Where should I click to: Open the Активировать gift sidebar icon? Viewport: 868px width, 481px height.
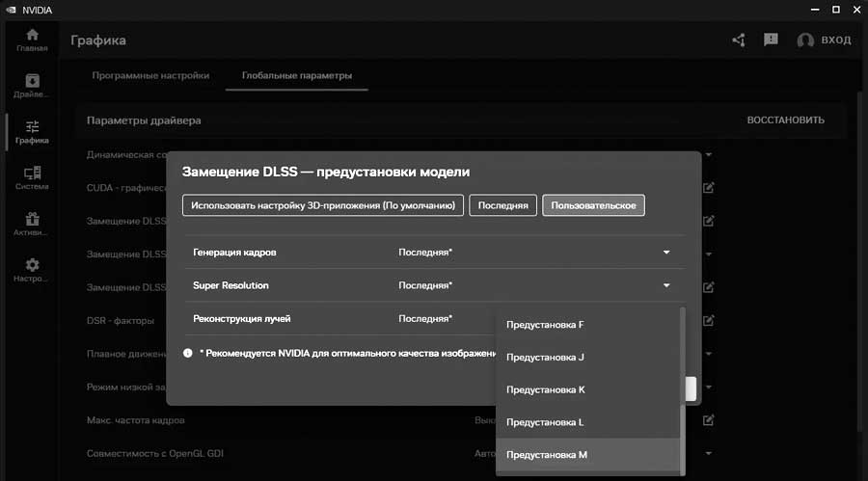tap(32, 225)
